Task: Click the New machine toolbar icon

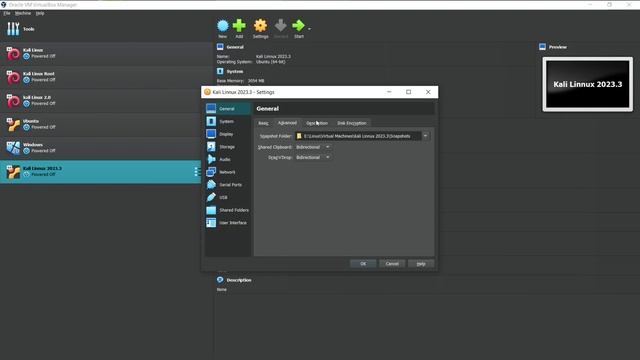Action: (x=222, y=26)
